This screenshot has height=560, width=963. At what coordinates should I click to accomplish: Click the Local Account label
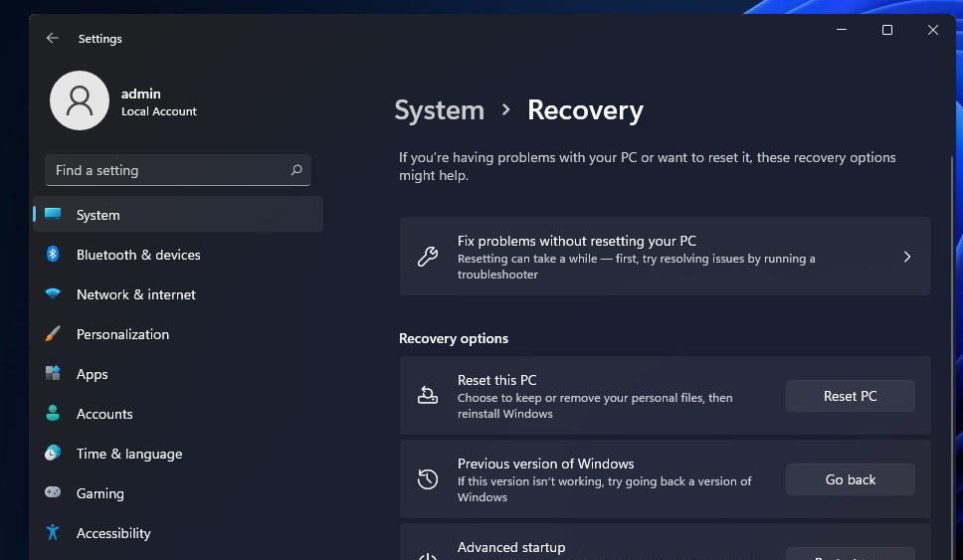click(159, 111)
